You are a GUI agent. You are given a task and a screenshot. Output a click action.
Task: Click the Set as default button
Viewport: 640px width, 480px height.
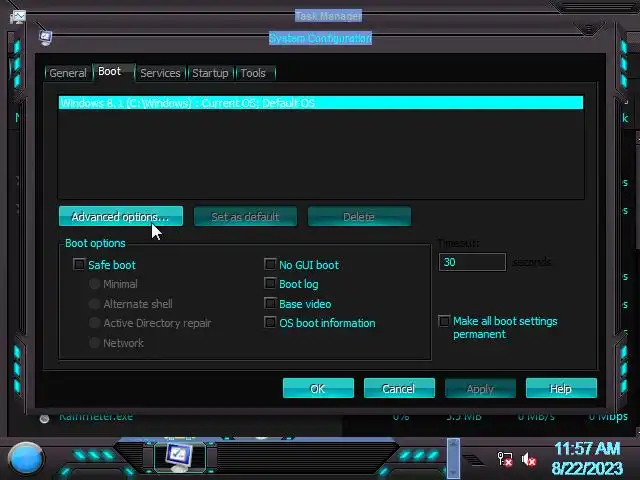(245, 216)
